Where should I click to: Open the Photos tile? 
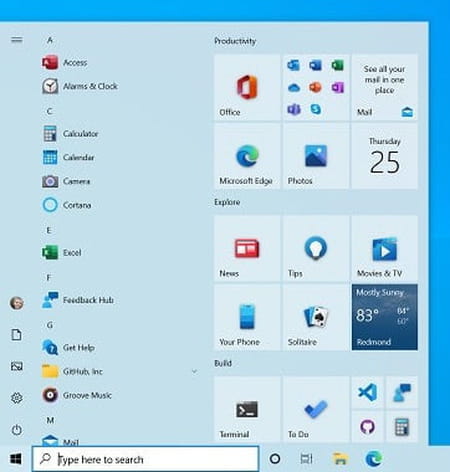click(x=316, y=156)
